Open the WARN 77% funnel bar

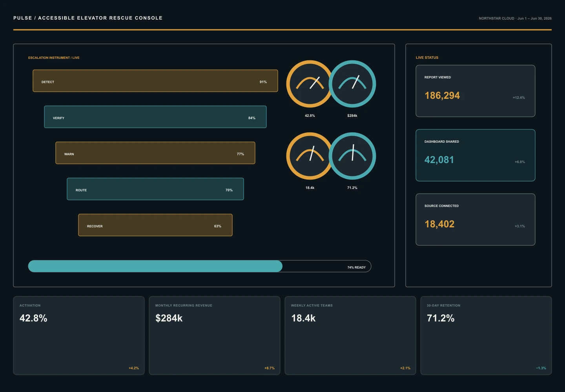click(x=155, y=153)
